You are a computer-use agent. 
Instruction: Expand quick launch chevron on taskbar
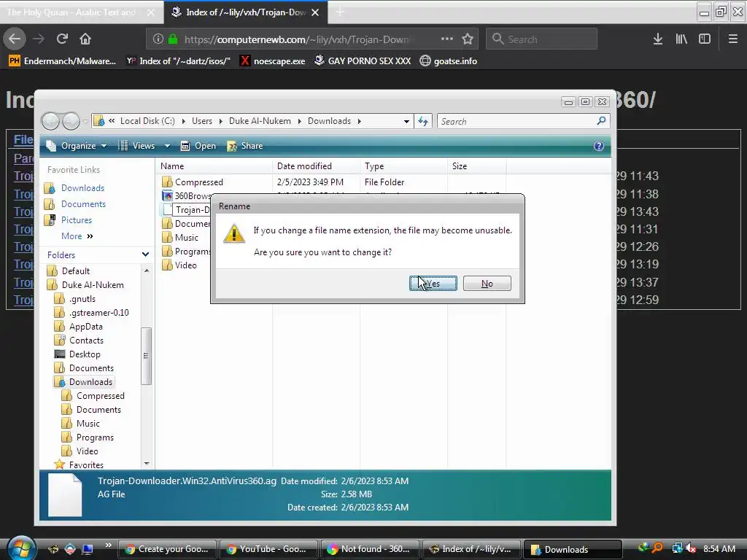108,545
